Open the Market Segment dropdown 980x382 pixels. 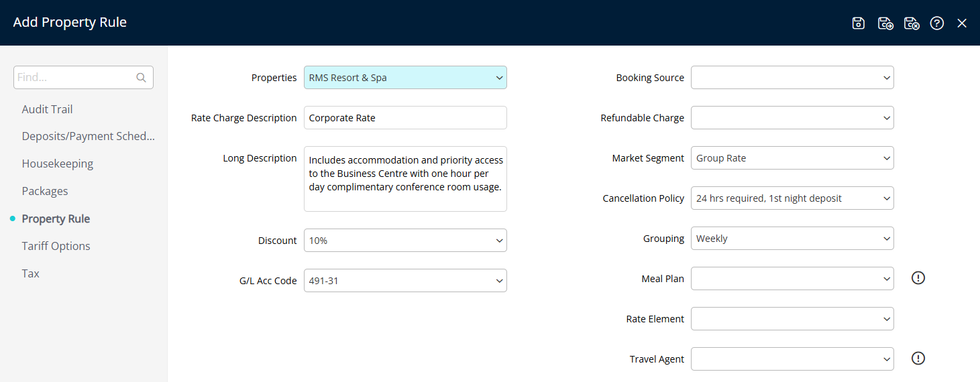point(792,157)
